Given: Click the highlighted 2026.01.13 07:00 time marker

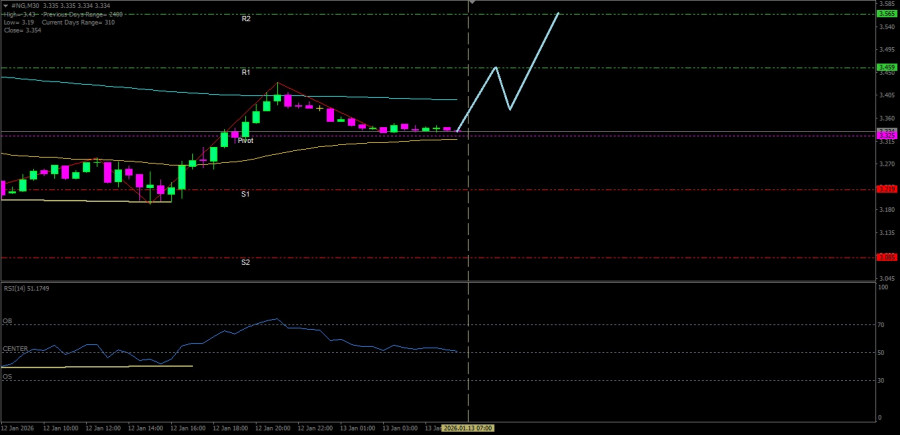Looking at the screenshot, I should pos(469,428).
